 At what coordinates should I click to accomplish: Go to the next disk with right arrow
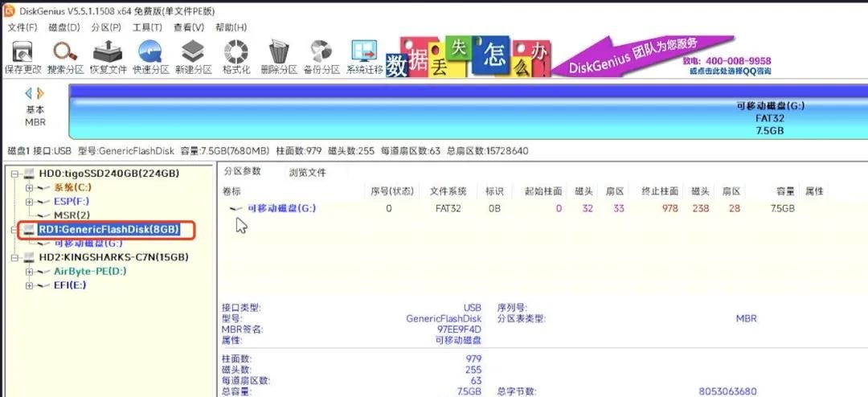coord(40,94)
